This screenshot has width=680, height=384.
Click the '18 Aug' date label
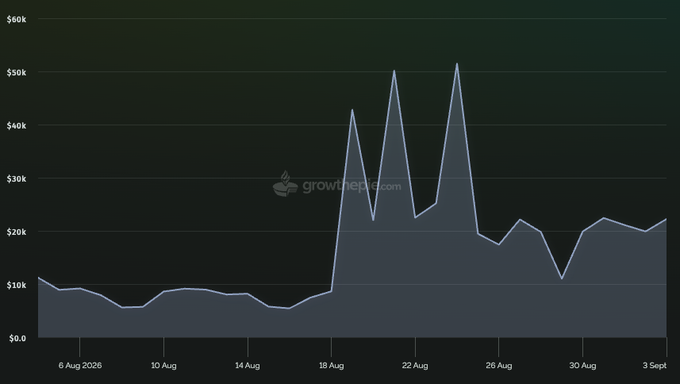[331, 365]
